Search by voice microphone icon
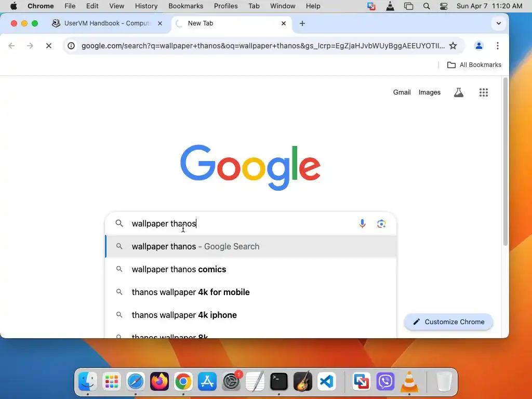Screen dimensions: 532x399 tap(362, 223)
